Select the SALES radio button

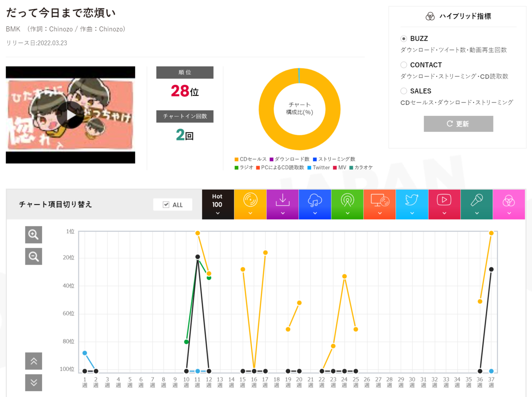click(x=403, y=91)
